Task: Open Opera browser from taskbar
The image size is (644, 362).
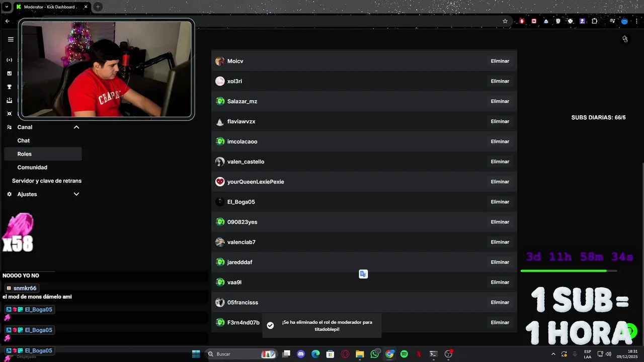Action: [x=345, y=354]
